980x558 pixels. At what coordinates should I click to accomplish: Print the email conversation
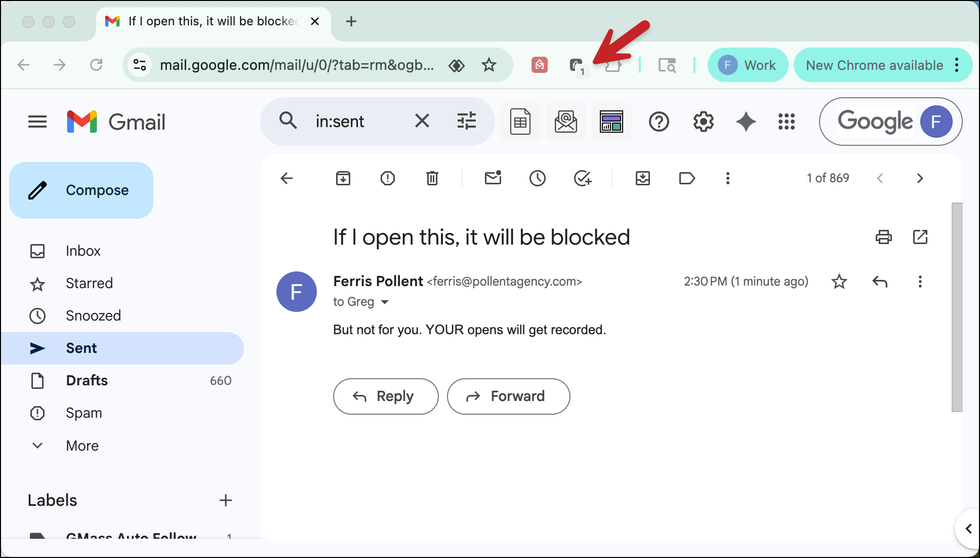click(883, 237)
